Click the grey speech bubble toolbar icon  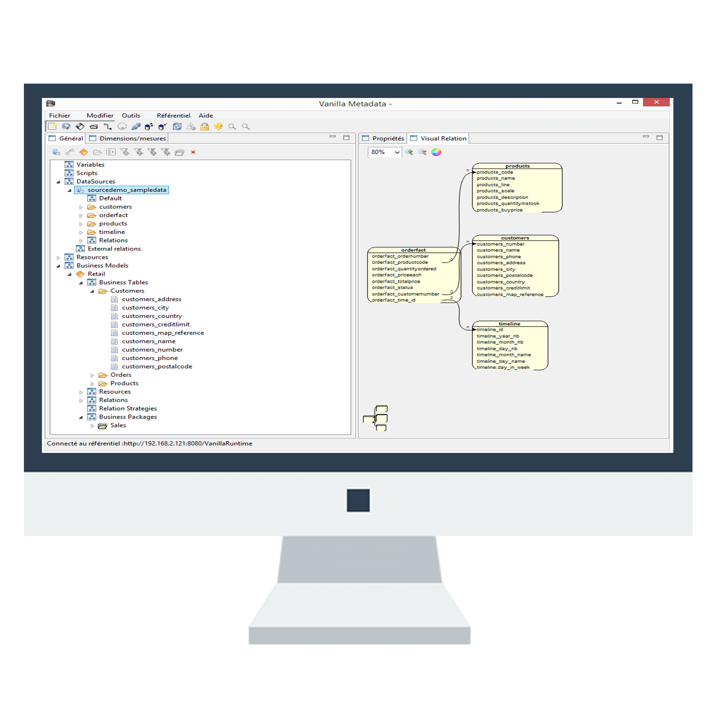[122, 127]
